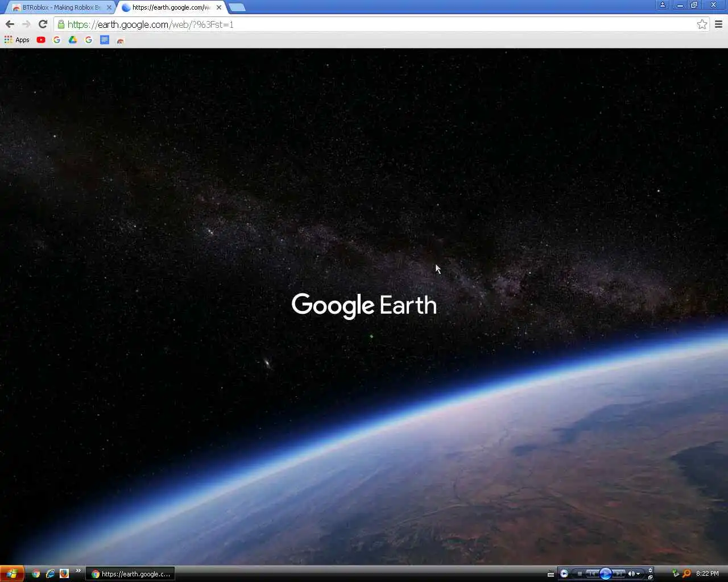Launch Firefox from Quick Launch

point(64,573)
